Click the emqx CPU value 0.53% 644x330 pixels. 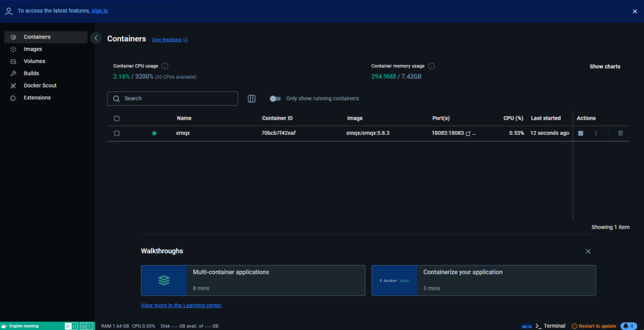click(517, 134)
